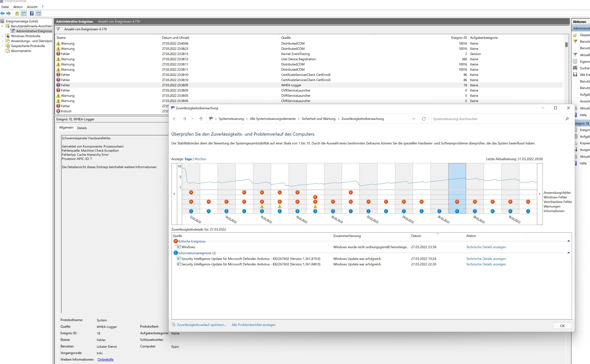This screenshot has width=590, height=364.
Task: Click the back arrow in Ereignisanzeige toolbar
Action: (x=2, y=14)
